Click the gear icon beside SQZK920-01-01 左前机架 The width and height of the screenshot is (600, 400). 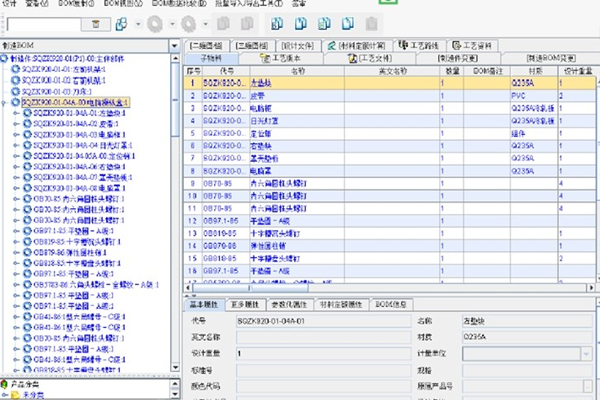(15, 69)
